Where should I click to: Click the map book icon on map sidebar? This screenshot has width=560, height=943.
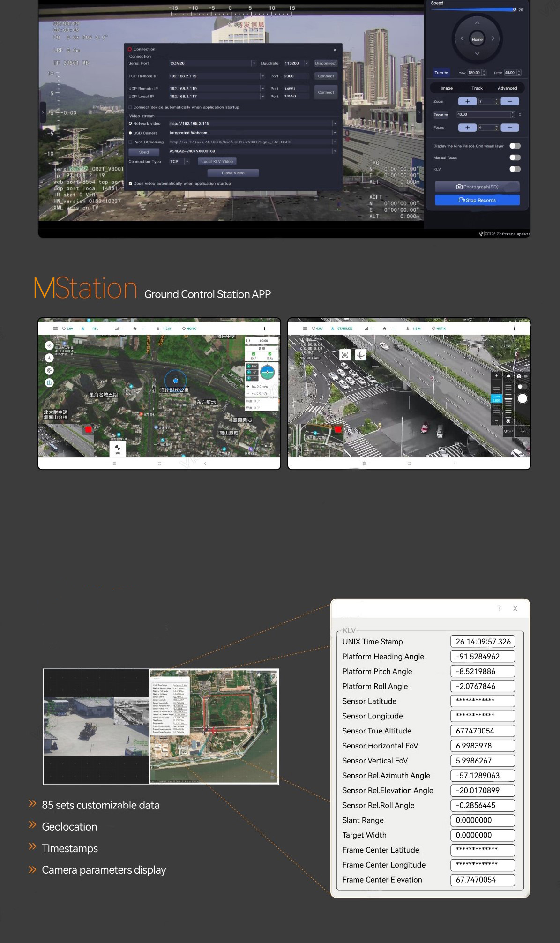coord(49,382)
